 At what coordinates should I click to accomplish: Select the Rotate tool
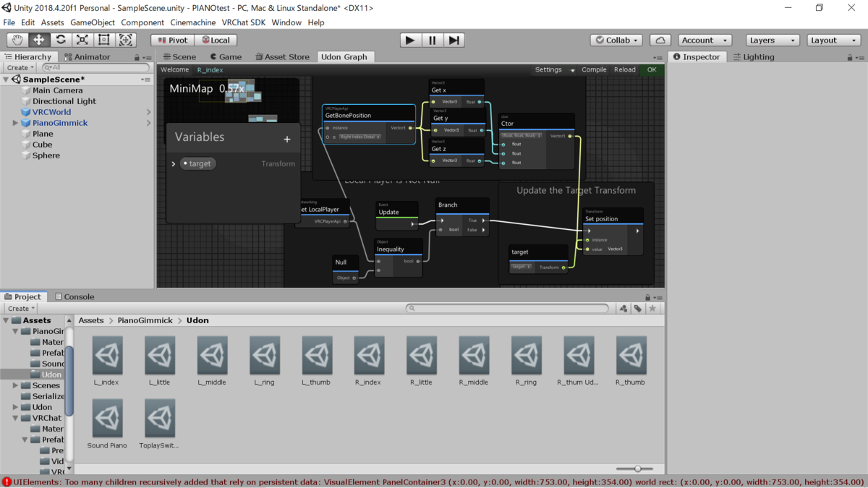(61, 40)
